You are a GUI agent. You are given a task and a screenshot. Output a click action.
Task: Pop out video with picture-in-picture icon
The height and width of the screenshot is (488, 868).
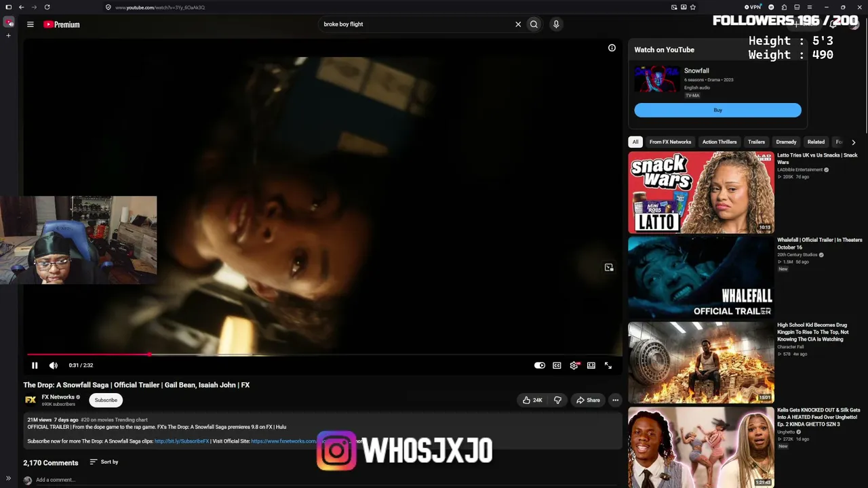point(609,268)
